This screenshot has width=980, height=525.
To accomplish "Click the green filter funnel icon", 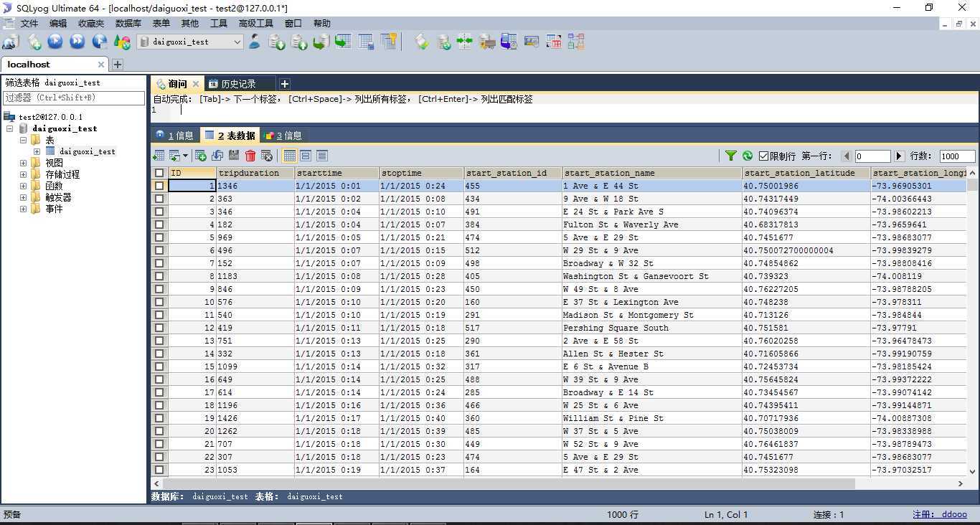I will coord(730,156).
